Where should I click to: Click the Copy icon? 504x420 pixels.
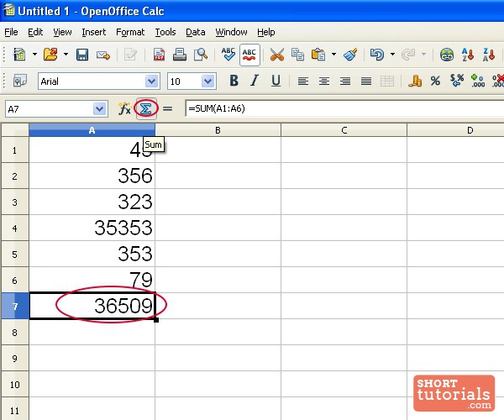pos(297,55)
